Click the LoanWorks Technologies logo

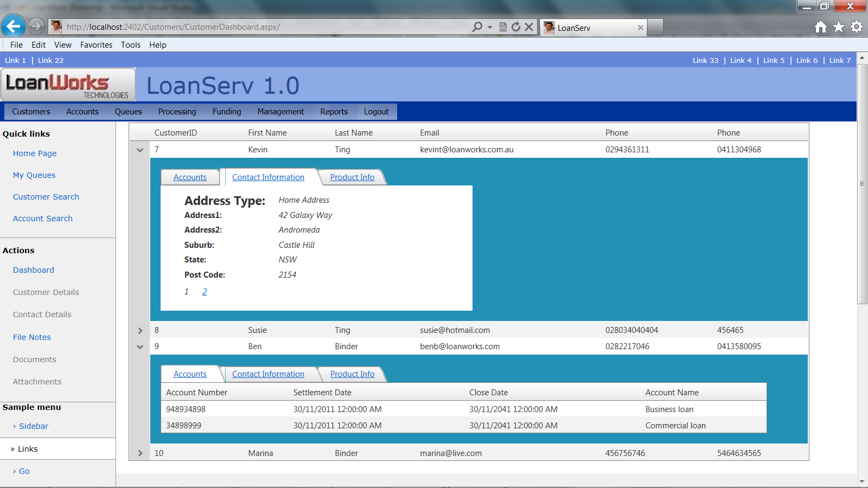tap(68, 85)
